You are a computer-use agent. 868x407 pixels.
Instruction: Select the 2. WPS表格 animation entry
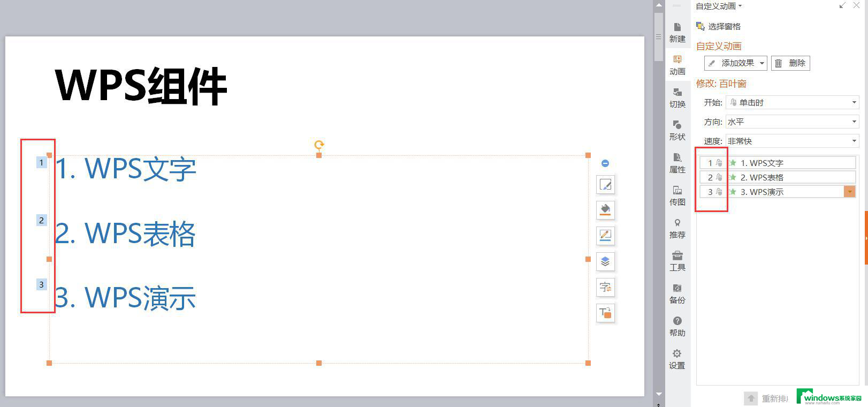[x=778, y=177]
